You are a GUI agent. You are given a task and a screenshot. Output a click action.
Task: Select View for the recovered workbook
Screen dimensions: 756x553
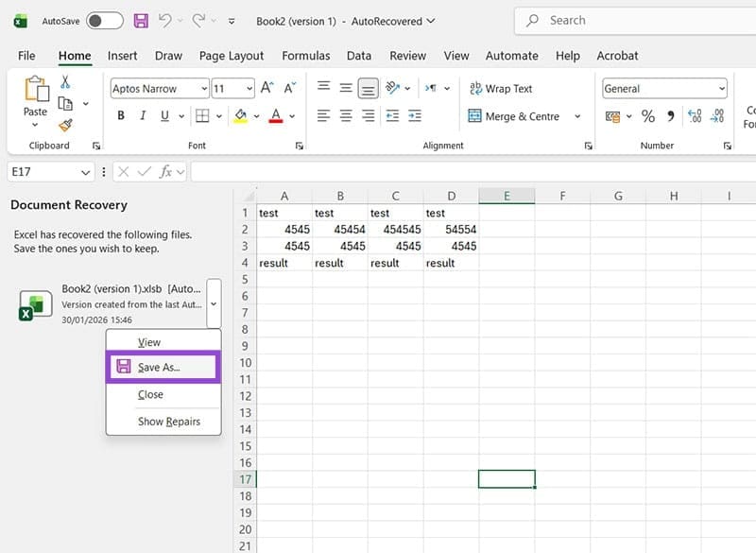click(149, 341)
